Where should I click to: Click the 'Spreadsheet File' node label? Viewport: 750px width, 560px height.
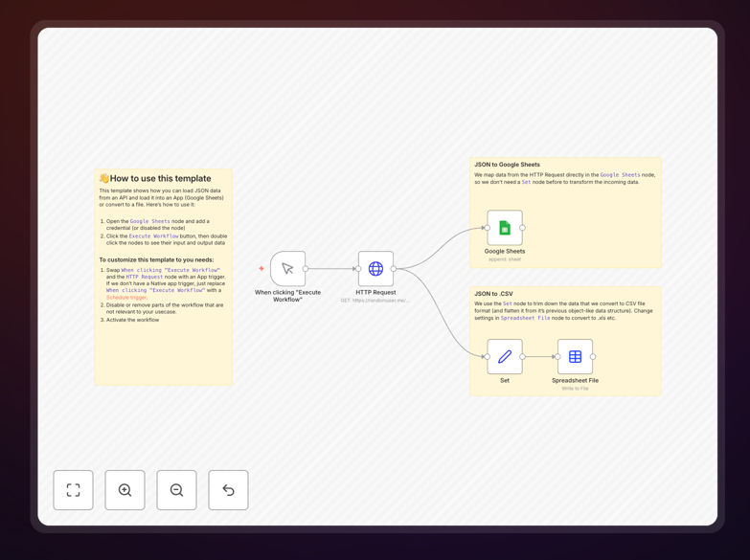[575, 381]
